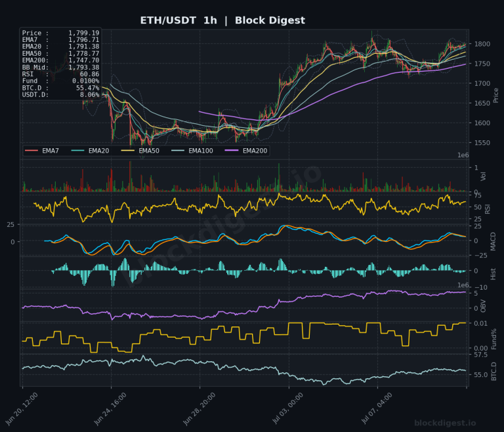Click the -10 tick on Hist axis
504x432 pixels.
[x=480, y=288]
